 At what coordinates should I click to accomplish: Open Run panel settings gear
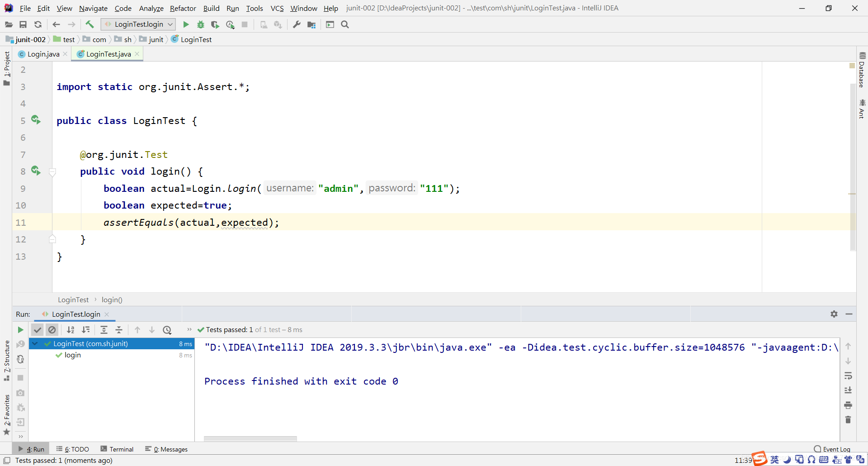(x=834, y=314)
